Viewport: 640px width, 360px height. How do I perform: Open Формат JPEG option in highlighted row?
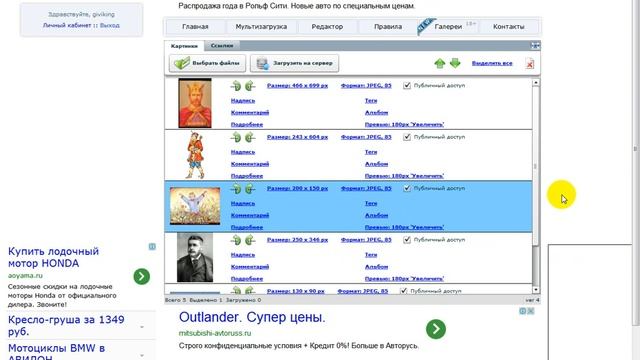[x=366, y=189]
